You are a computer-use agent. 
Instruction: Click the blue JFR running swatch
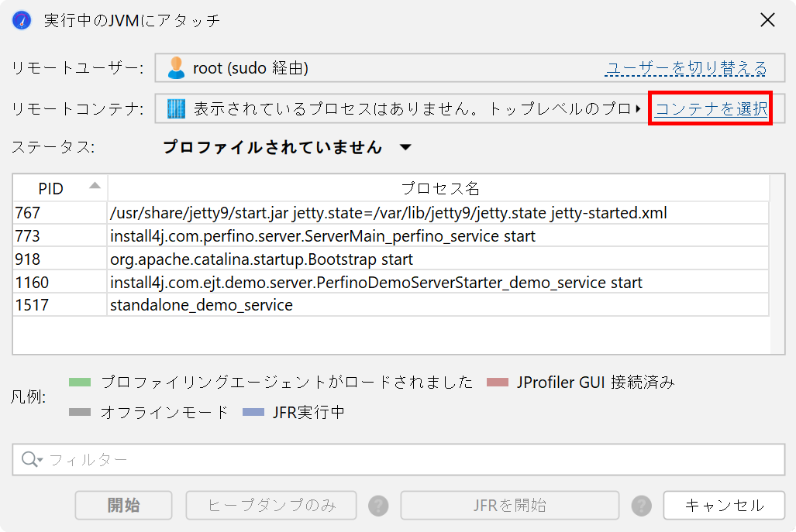pos(253,412)
